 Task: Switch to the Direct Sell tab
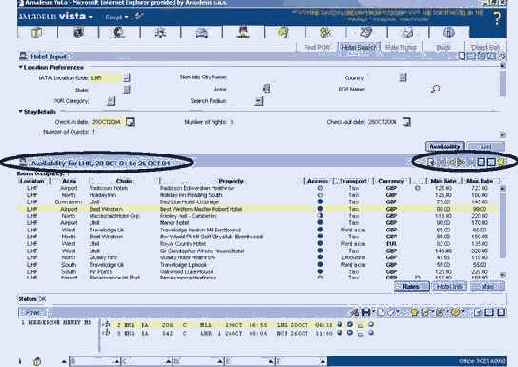[486, 47]
